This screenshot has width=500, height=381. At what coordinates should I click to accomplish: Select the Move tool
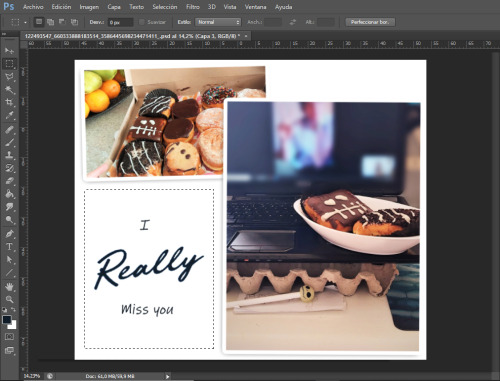[9, 51]
